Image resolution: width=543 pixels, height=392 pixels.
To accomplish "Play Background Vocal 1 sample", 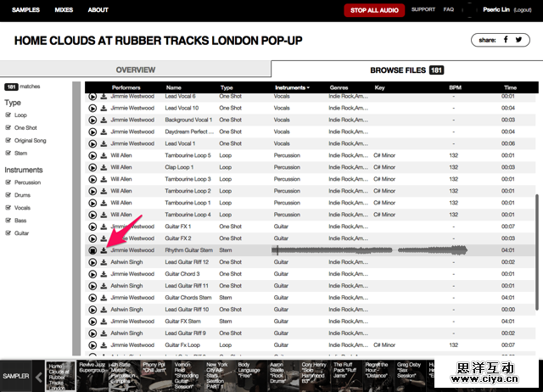I will [92, 120].
